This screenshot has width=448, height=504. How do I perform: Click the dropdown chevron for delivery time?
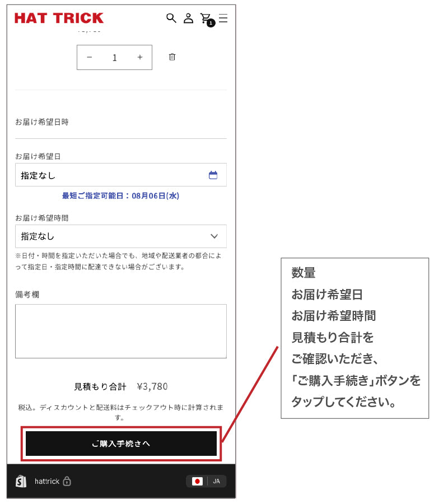(x=214, y=236)
